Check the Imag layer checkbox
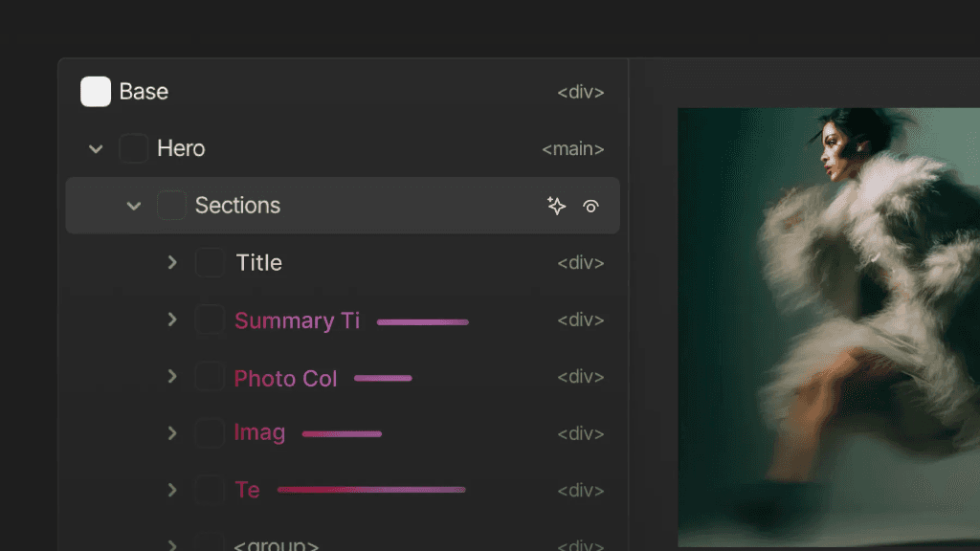Viewport: 980px width, 551px height. click(210, 432)
